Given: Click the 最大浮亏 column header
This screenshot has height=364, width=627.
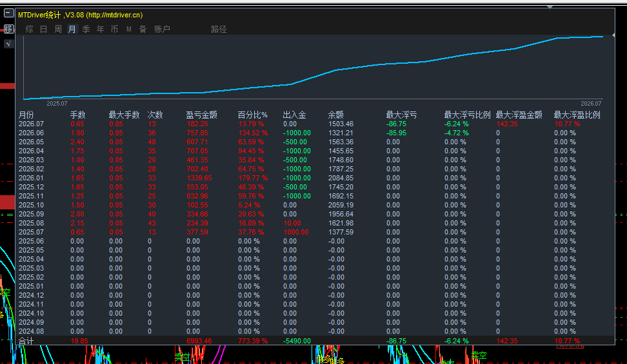Looking at the screenshot, I should coord(401,115).
